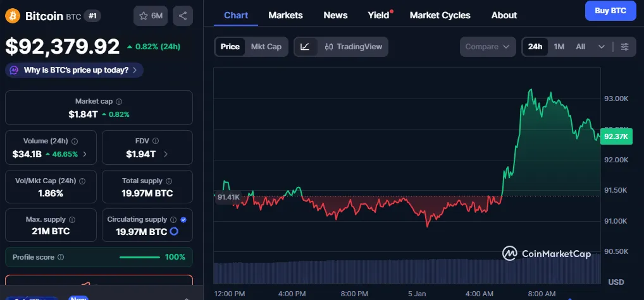Open the News tab
Viewport: 644px width, 300px height.
point(335,15)
